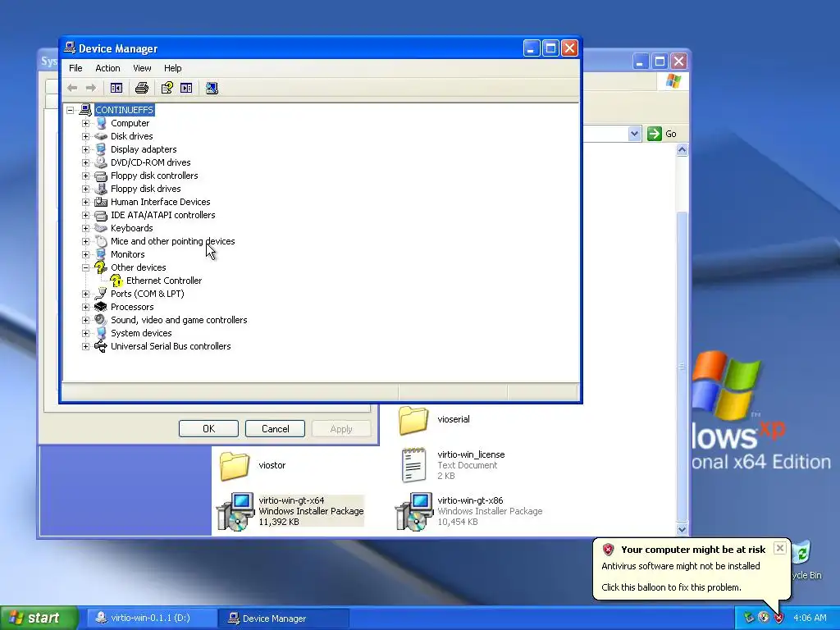Open the View menu
Screen dimensions: 840x630
[142, 68]
